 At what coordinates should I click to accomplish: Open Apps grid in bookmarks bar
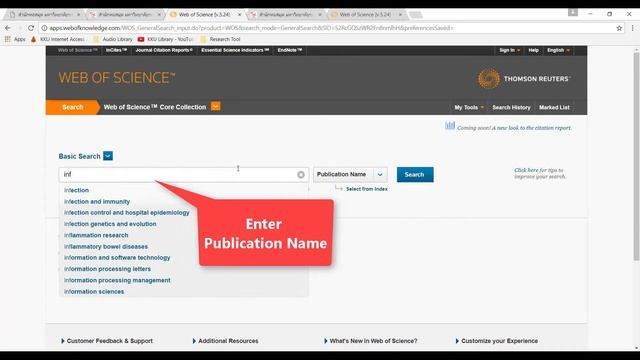tap(15, 39)
